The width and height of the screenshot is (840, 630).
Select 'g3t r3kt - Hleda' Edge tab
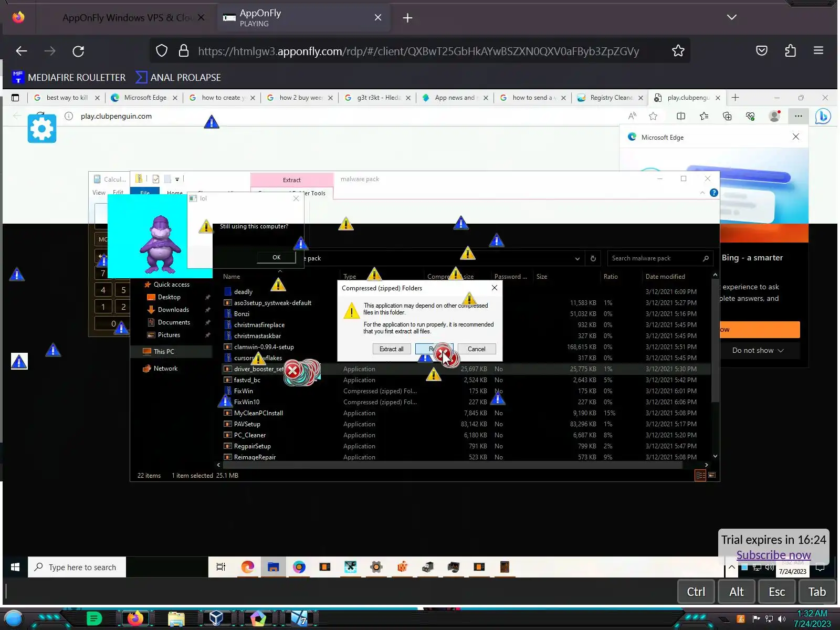378,98
